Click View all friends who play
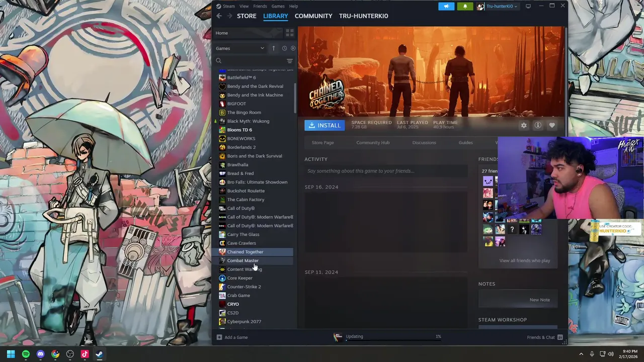The width and height of the screenshot is (644, 362). pos(524,260)
